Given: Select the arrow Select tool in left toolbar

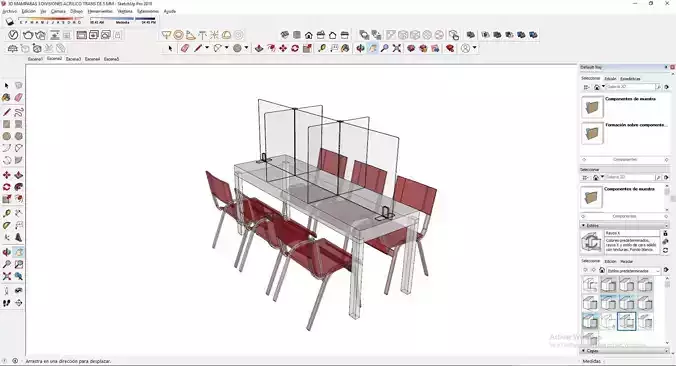Looking at the screenshot, I should click(x=6, y=86).
